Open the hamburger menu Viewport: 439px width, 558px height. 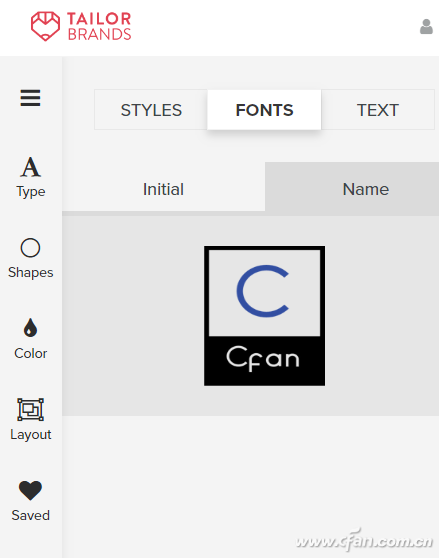(30, 98)
